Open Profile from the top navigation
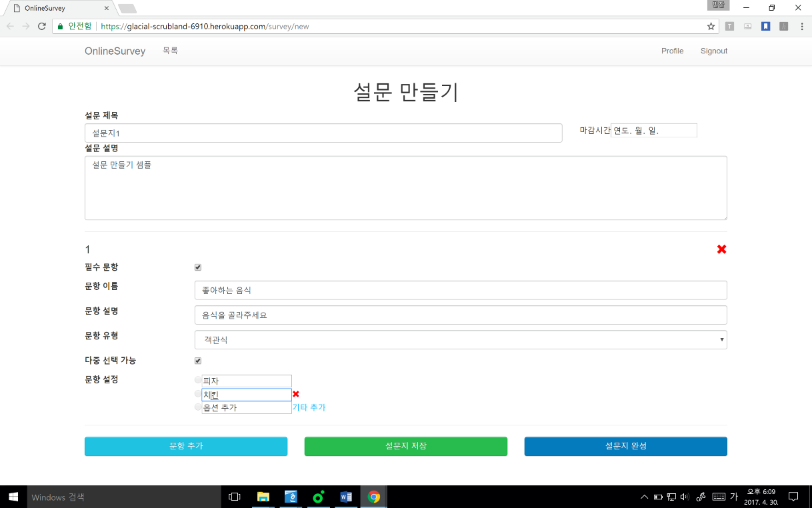Viewport: 812px width, 508px height. coord(672,51)
